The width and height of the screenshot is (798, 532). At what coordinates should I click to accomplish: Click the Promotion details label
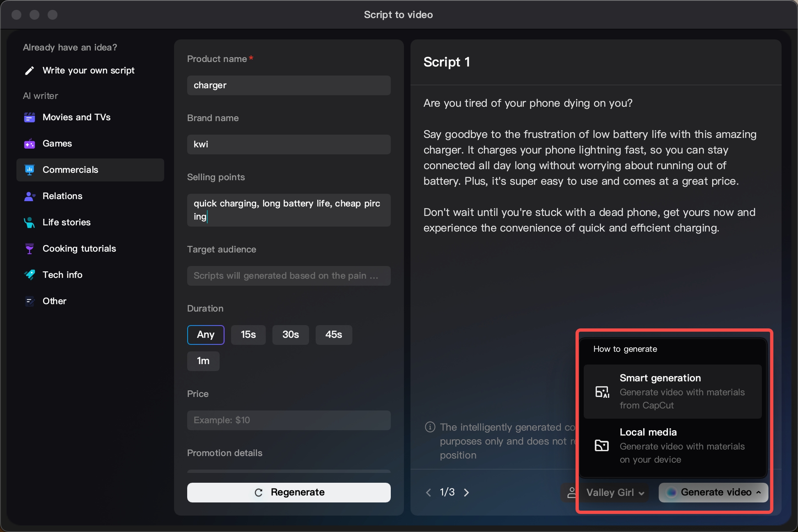click(225, 453)
